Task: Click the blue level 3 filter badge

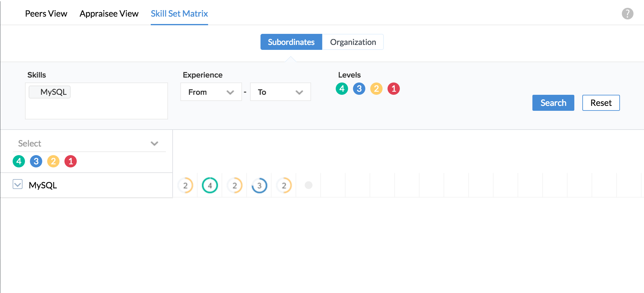Action: click(359, 89)
